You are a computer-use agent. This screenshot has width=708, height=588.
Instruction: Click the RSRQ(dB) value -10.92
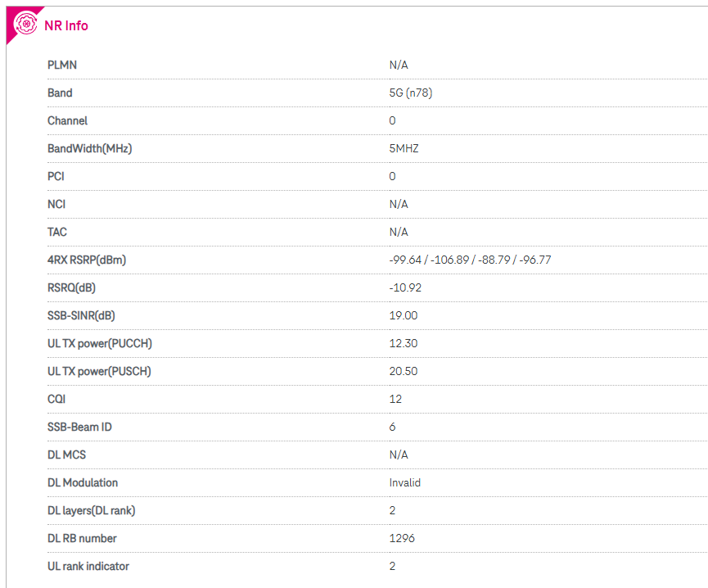click(405, 287)
